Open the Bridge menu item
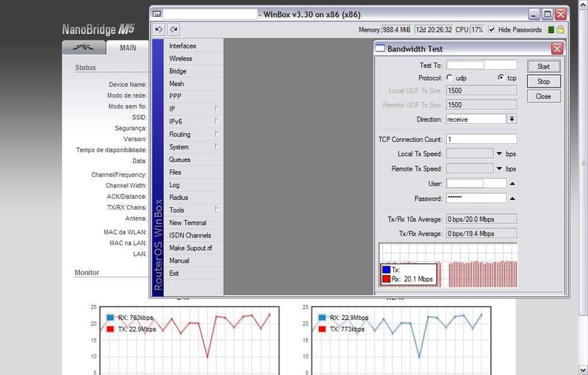This screenshot has height=375, width=588. pos(193,71)
